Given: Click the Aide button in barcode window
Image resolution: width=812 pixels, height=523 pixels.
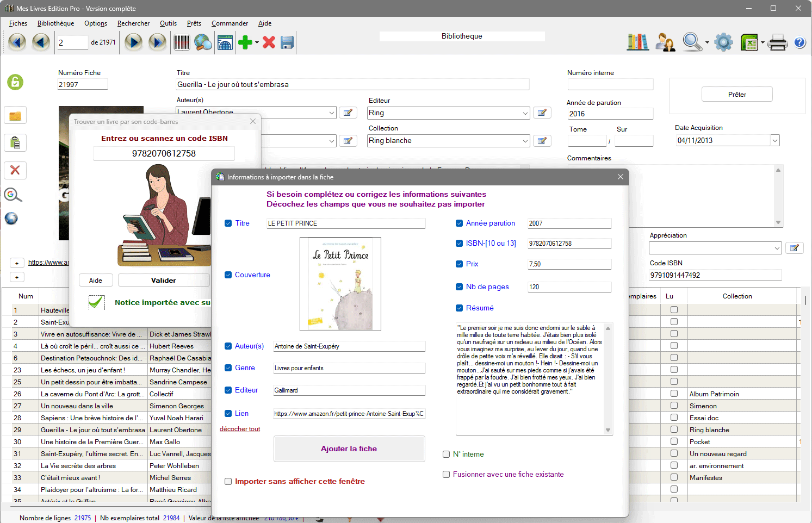Looking at the screenshot, I should click(96, 281).
